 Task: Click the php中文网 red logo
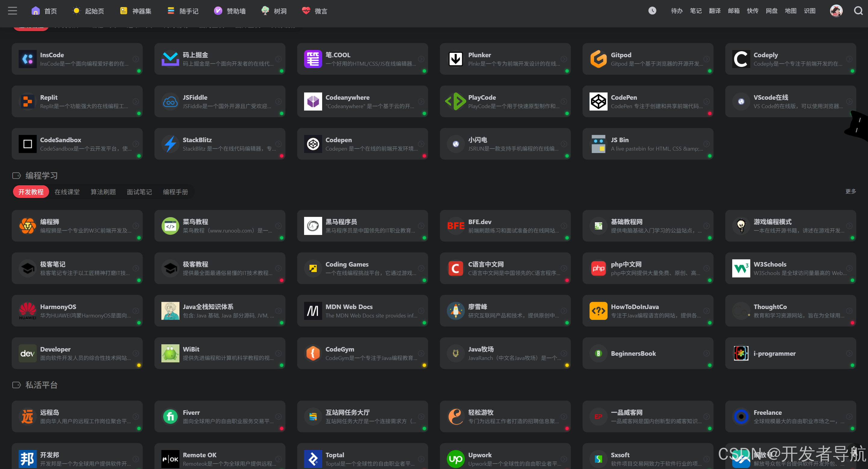coord(599,268)
